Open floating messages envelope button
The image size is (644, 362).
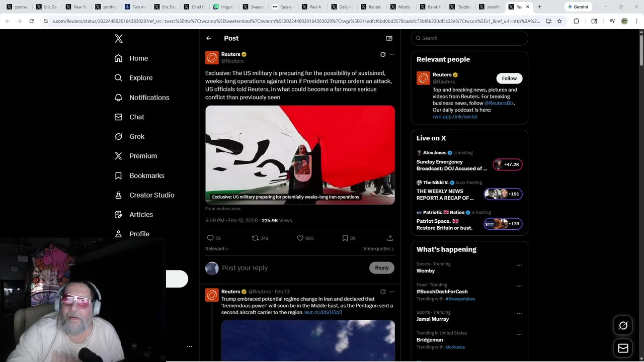tap(623, 348)
